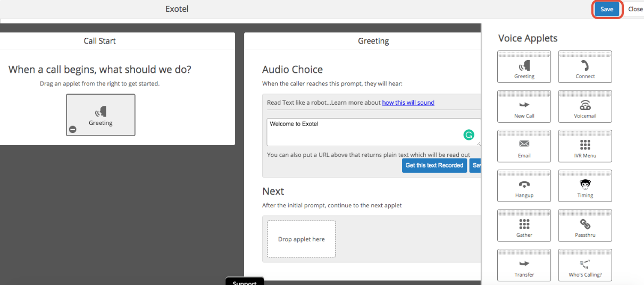The height and width of the screenshot is (285, 644).
Task: Open the Greeting applet in Call Start
Action: click(x=101, y=115)
